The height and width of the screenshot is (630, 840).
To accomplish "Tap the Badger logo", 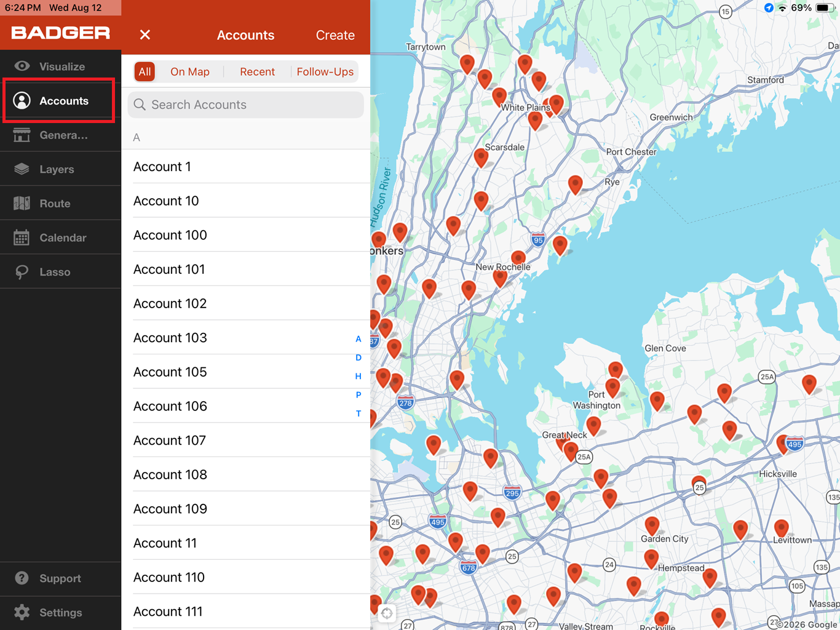I will 60,33.
